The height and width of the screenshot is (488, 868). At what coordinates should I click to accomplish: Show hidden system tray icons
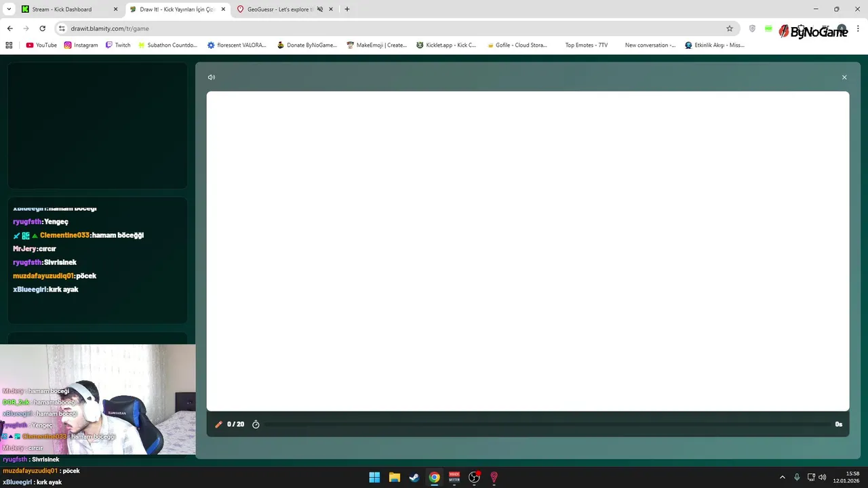782,477
